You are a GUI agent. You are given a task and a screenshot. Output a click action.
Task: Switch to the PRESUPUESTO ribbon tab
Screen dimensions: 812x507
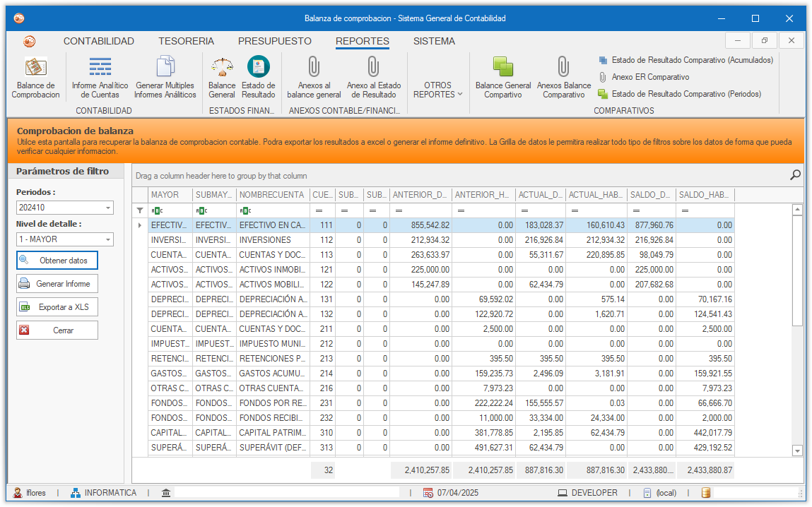pos(275,41)
